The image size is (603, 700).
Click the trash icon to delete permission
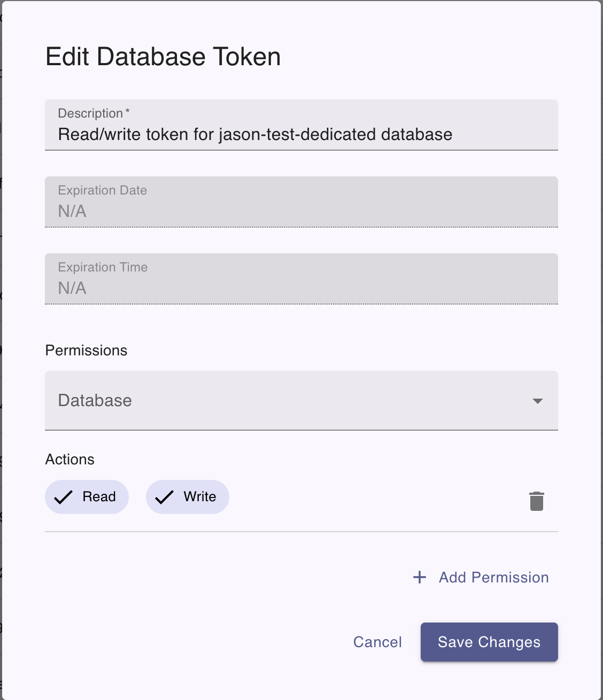pos(536,501)
